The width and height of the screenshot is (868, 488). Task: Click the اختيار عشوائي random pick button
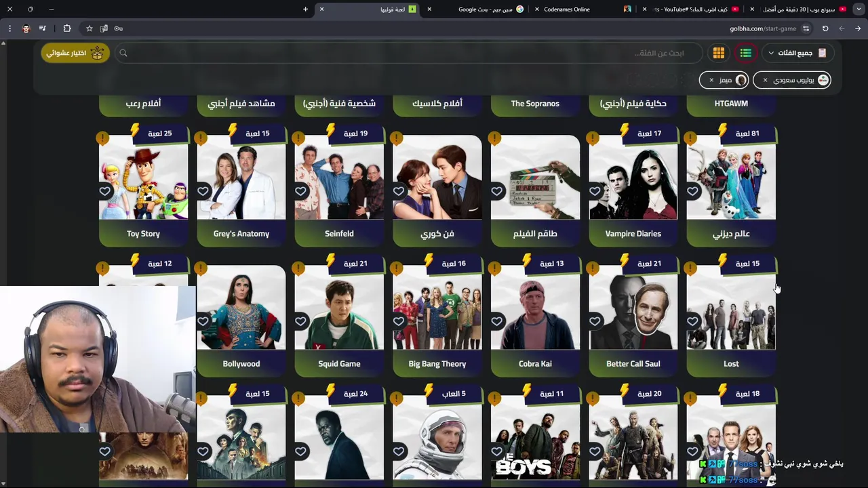(75, 53)
